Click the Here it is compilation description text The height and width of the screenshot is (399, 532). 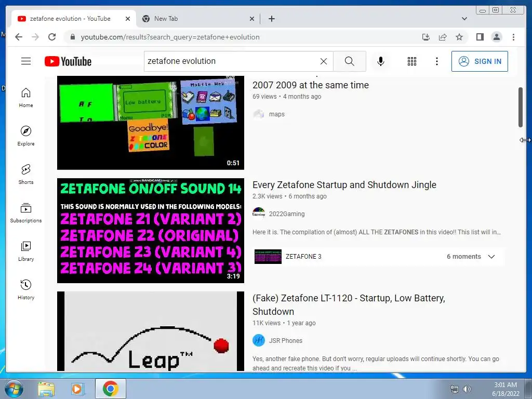click(377, 232)
